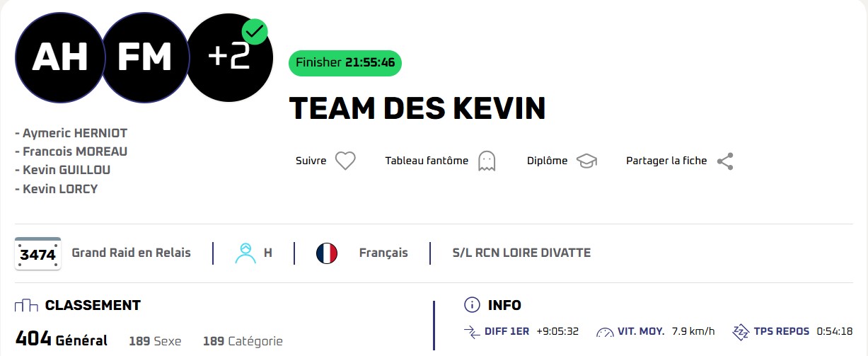Click the bib number 3474 badge
868x356 pixels.
(37, 253)
